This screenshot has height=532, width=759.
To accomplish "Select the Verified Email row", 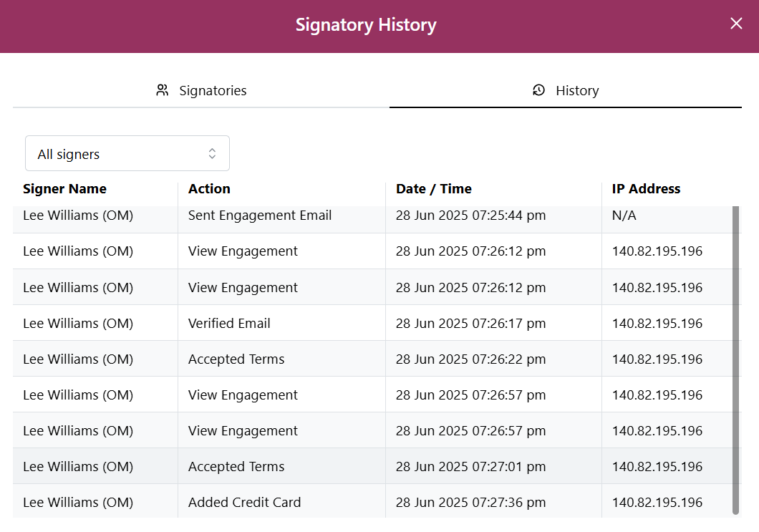I will pyautogui.click(x=229, y=323).
